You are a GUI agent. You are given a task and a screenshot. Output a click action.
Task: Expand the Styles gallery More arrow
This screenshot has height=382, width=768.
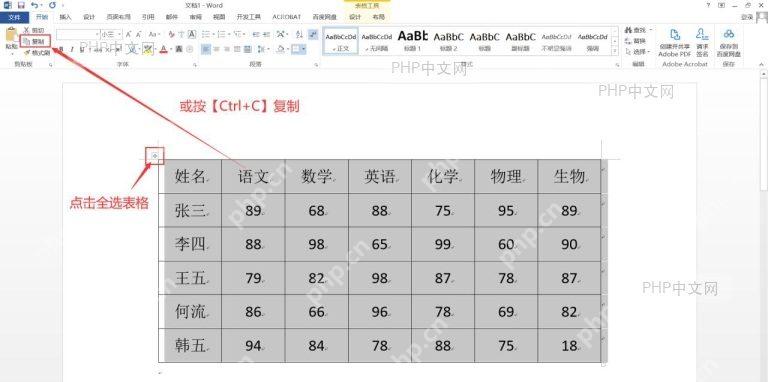pyautogui.click(x=615, y=51)
